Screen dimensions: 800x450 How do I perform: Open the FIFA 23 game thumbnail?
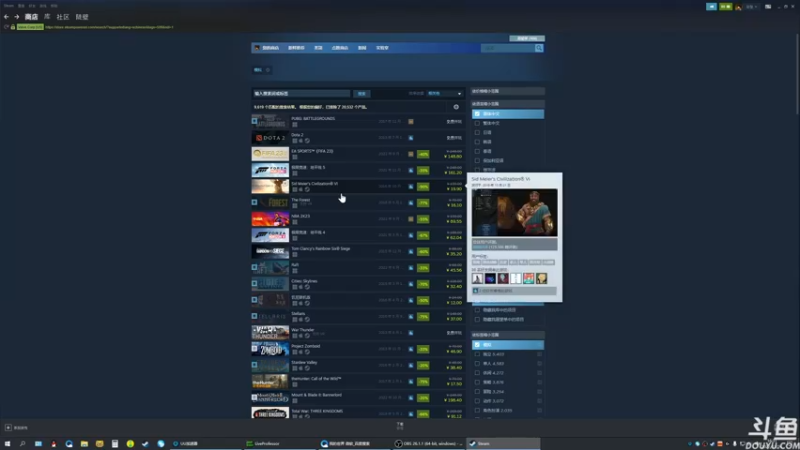270,154
